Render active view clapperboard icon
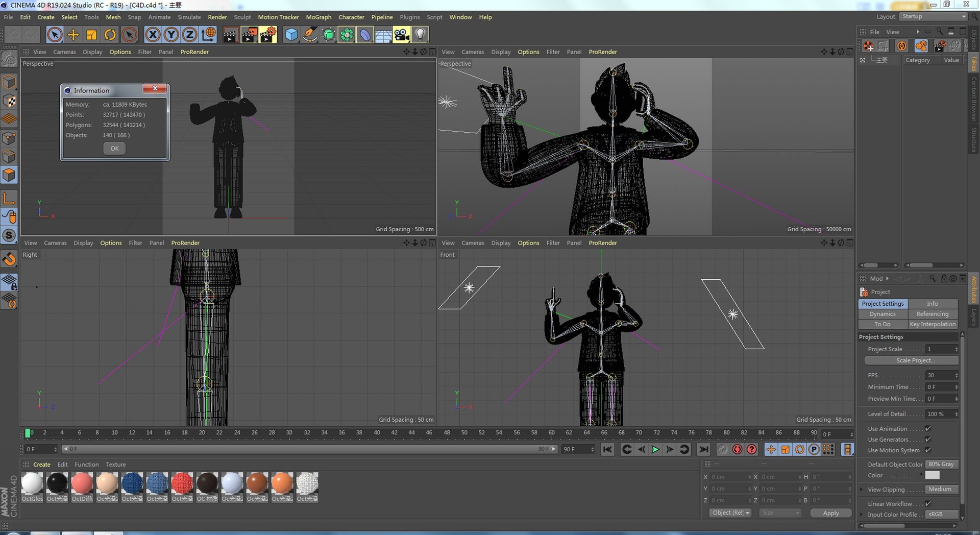Image resolution: width=980 pixels, height=535 pixels. [230, 35]
